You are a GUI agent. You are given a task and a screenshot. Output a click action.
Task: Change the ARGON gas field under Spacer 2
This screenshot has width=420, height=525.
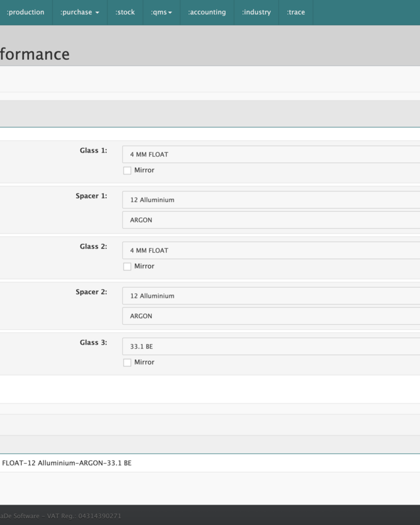(271, 316)
